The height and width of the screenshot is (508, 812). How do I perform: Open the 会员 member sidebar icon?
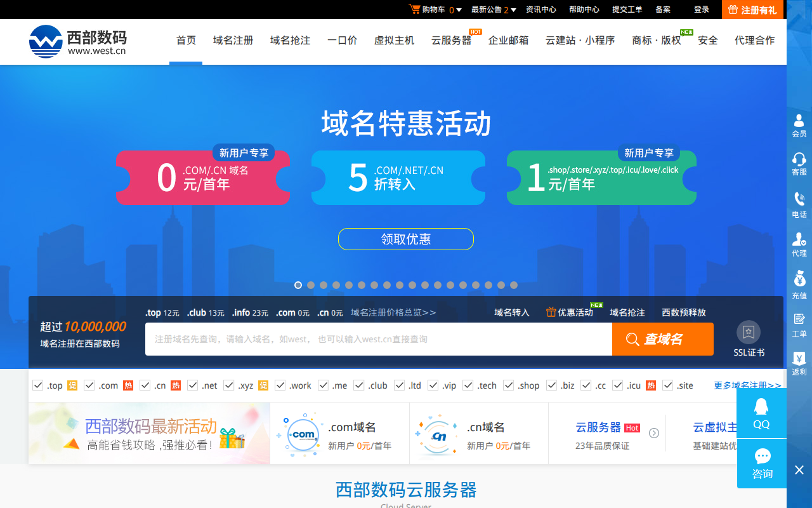click(799, 125)
